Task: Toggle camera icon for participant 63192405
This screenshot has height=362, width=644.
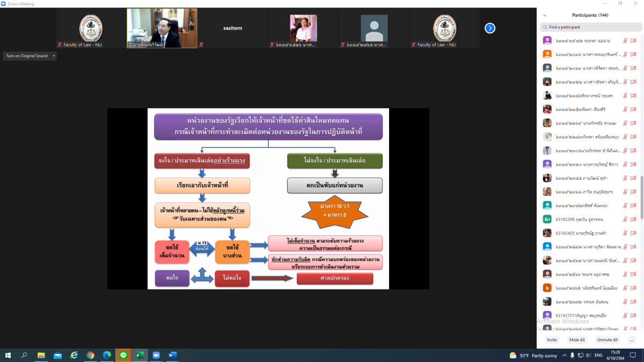Action: [633, 233]
